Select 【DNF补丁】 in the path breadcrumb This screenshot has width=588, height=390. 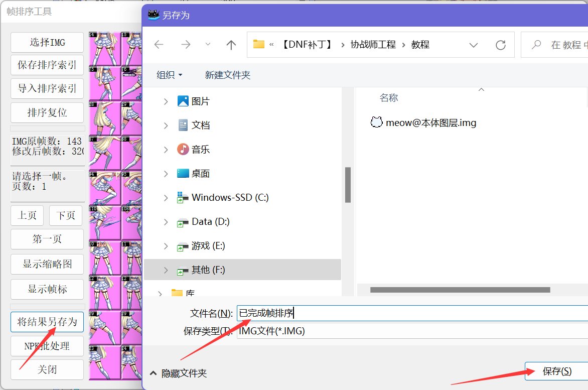point(307,45)
